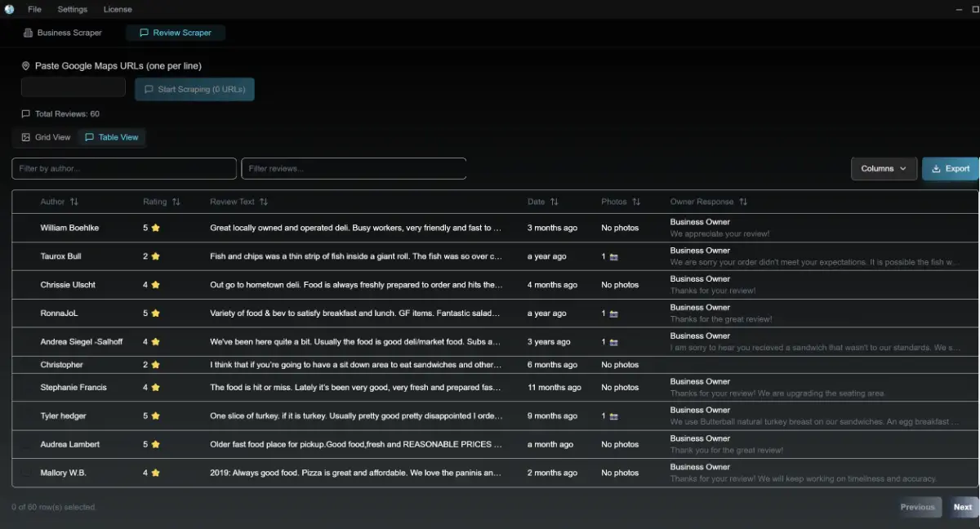The width and height of the screenshot is (980, 529).
Task: Click the Filter by author field
Action: click(124, 168)
